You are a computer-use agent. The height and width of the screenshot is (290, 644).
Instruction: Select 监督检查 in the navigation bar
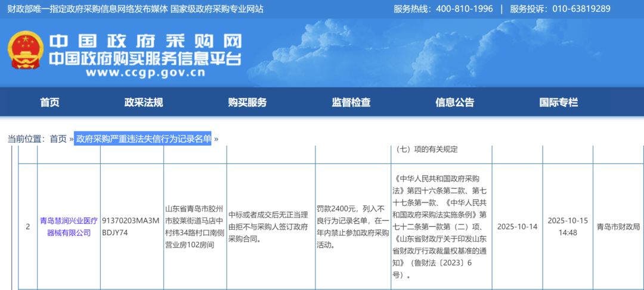351,102
